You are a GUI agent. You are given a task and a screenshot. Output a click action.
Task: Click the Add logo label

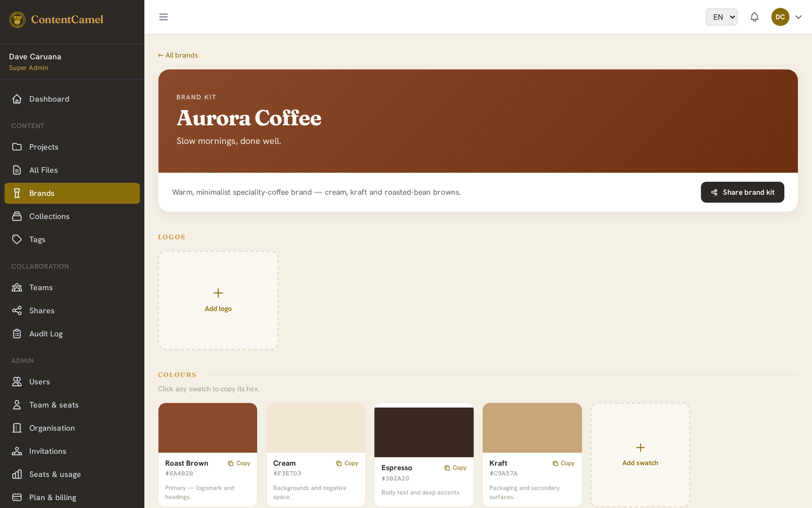(218, 309)
